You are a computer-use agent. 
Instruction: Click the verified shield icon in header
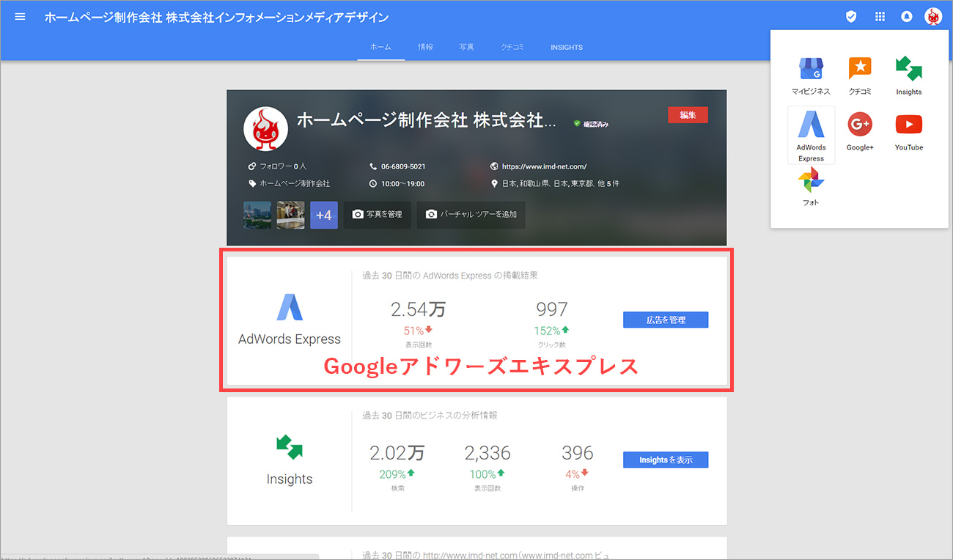pos(851,16)
